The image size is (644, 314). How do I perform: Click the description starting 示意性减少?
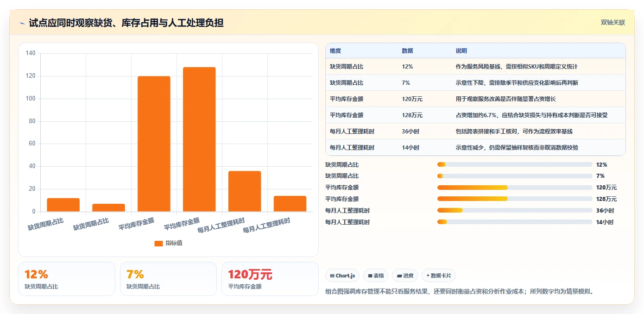pyautogui.click(x=517, y=148)
